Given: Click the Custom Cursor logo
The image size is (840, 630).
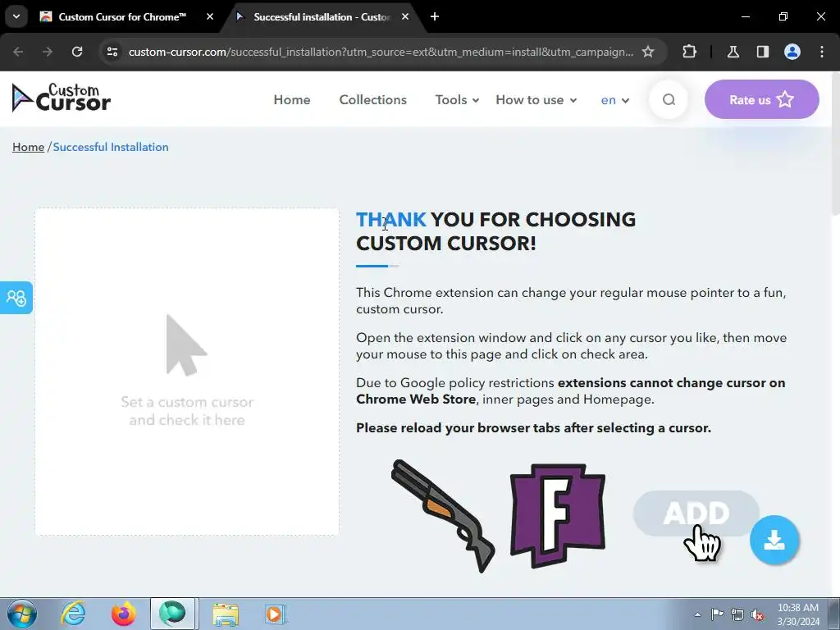Looking at the screenshot, I should [62, 98].
